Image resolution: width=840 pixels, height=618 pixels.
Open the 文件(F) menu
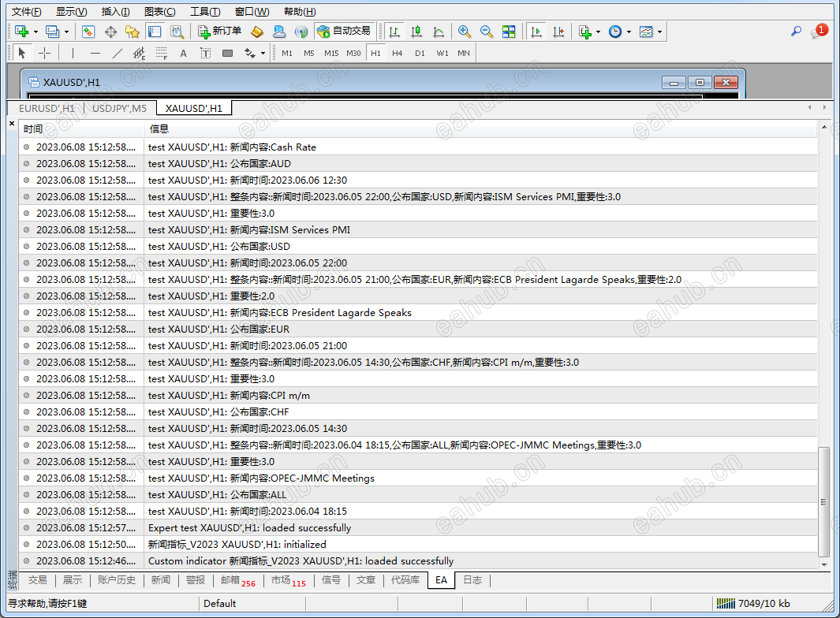pos(26,11)
